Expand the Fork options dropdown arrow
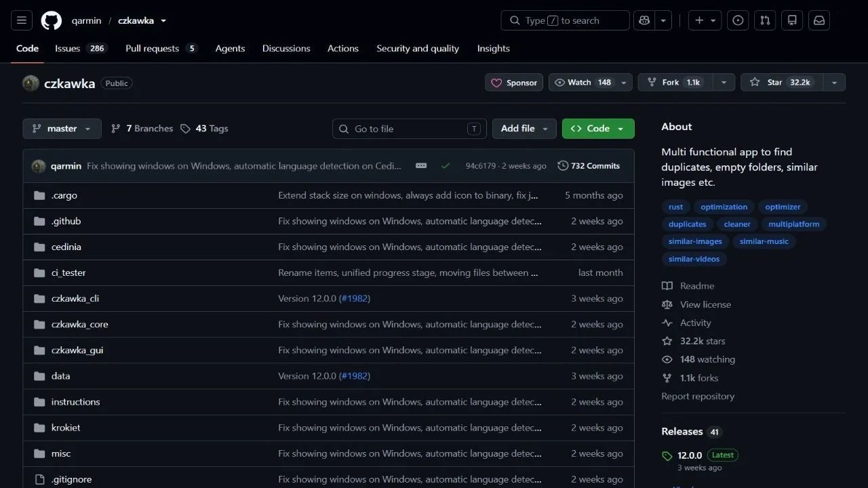Viewport: 868px width, 488px height. (x=724, y=83)
